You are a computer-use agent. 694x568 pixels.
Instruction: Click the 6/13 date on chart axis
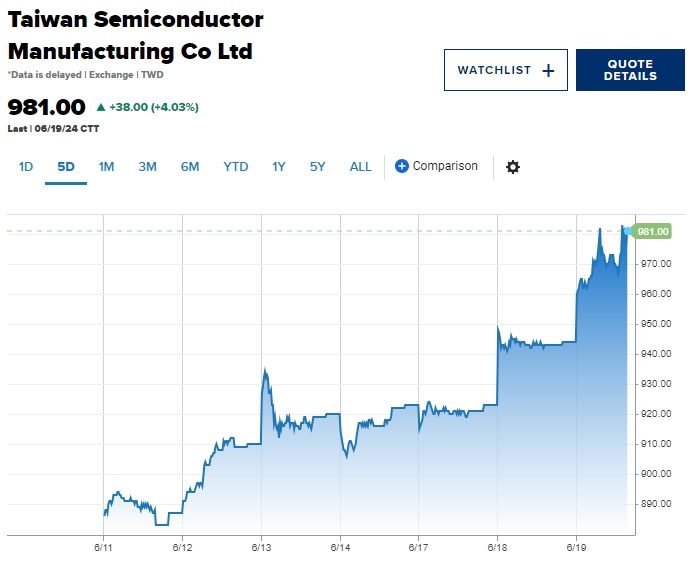coord(261,547)
